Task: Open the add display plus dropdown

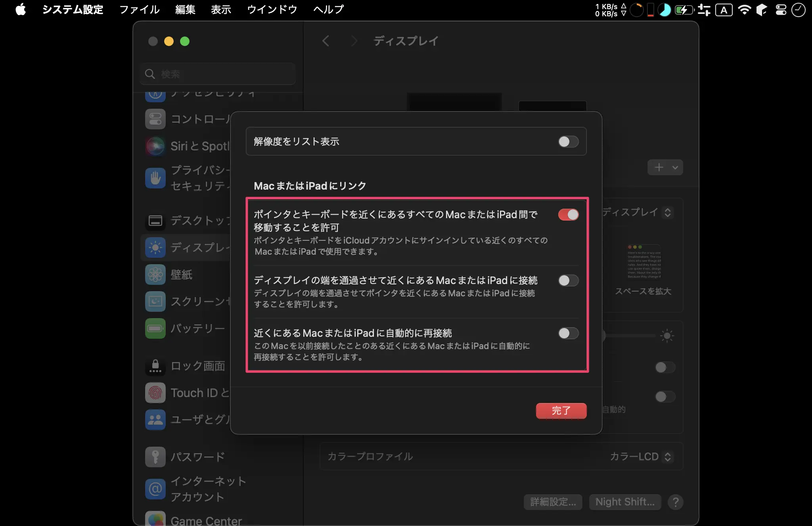Action: tap(665, 167)
